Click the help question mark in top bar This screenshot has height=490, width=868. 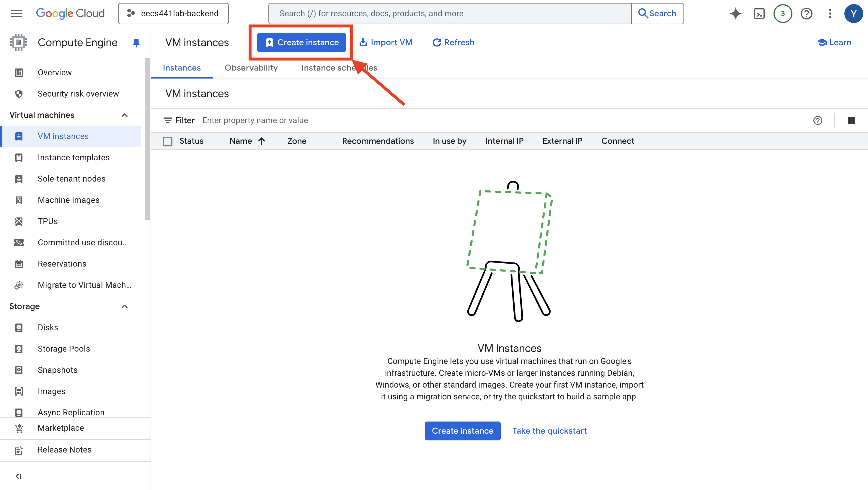[806, 14]
